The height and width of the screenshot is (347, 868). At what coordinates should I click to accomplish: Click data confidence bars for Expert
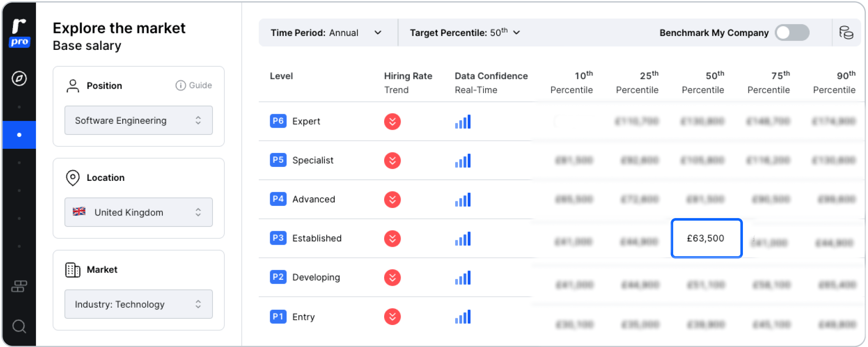463,122
